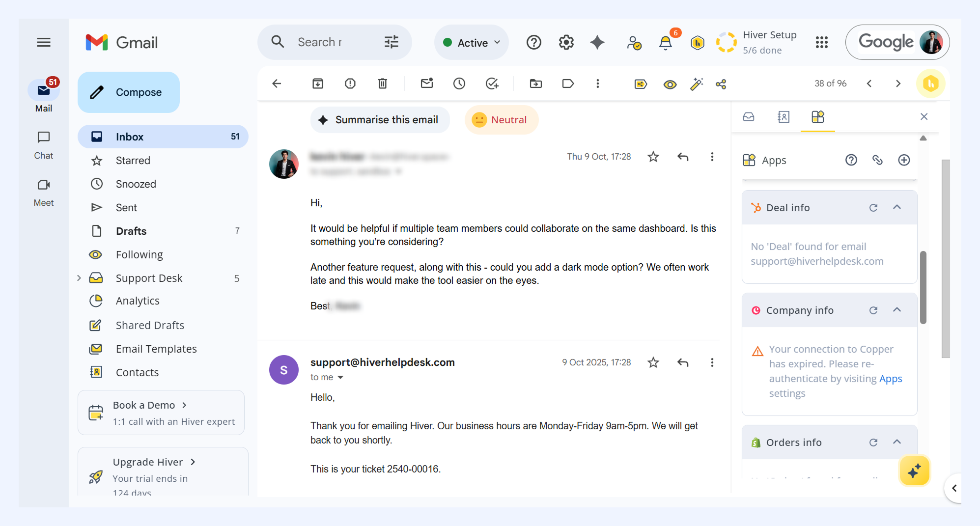Open the user status icon in header

[x=634, y=43]
